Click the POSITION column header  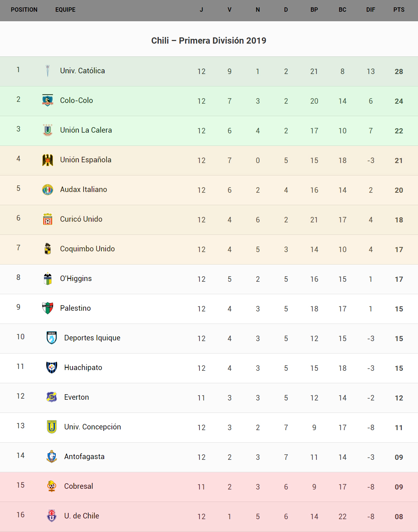tap(24, 10)
